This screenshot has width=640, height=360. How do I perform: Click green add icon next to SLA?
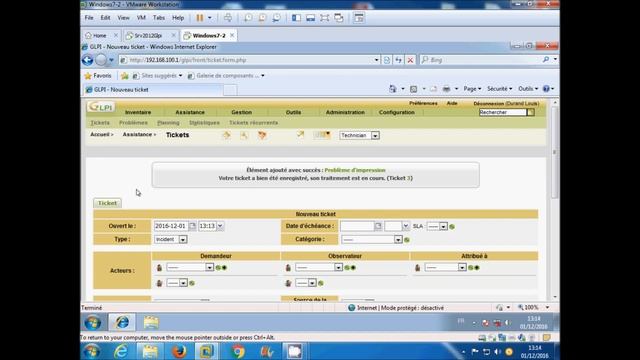coord(452,227)
